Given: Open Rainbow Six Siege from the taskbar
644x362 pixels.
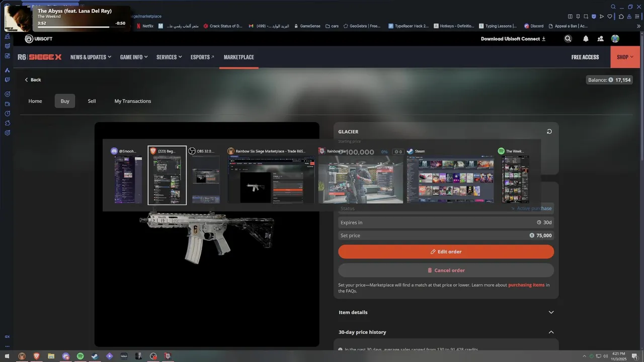Looking at the screenshot, I should click(x=168, y=356).
